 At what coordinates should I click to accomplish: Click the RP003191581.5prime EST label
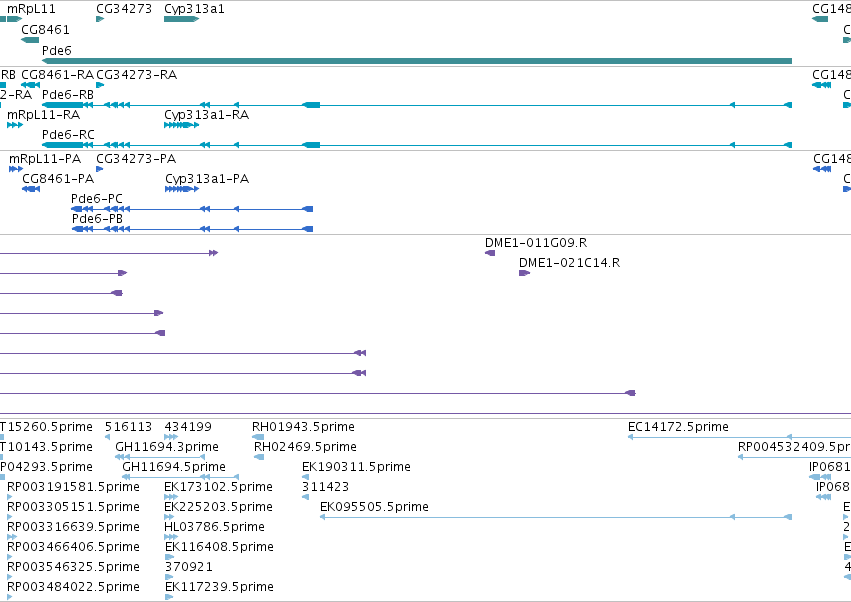pyautogui.click(x=73, y=487)
